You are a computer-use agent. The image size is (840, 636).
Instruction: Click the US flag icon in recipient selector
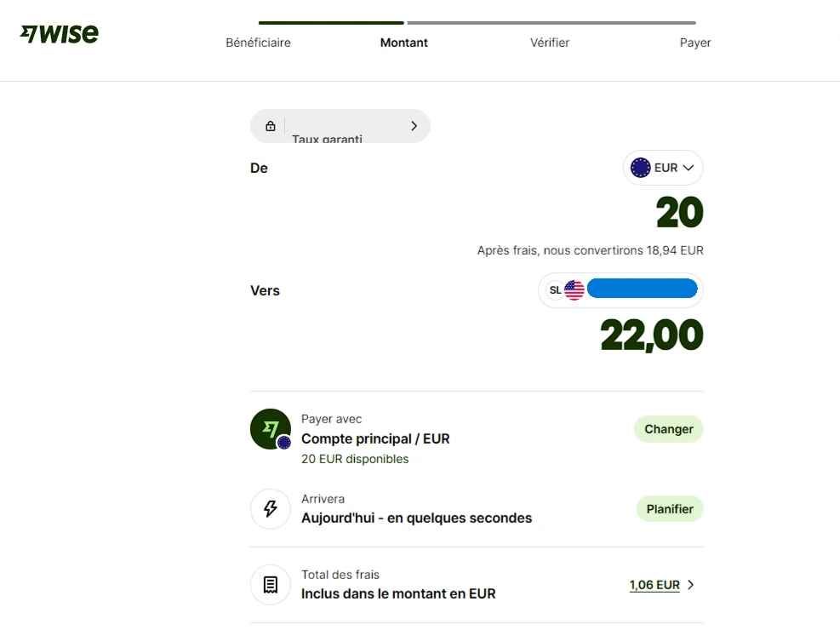pyautogui.click(x=574, y=290)
